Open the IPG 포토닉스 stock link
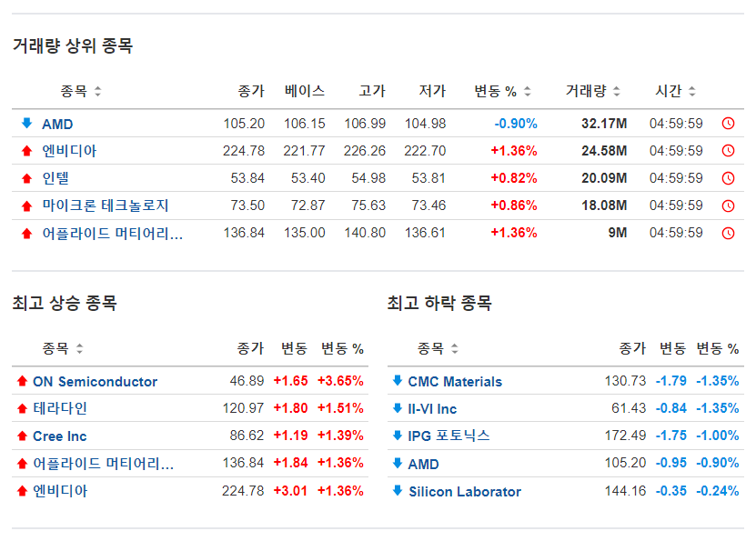This screenshot has width=756, height=541. [x=449, y=436]
